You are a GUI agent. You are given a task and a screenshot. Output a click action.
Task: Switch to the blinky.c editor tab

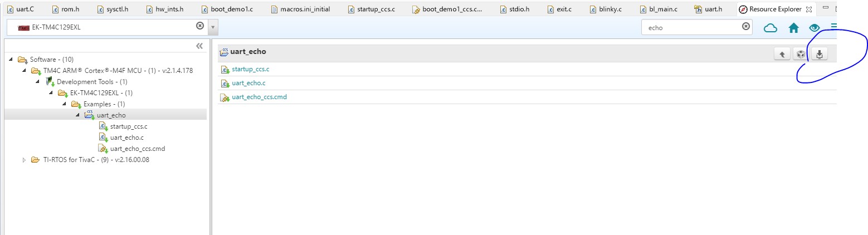[x=606, y=9]
